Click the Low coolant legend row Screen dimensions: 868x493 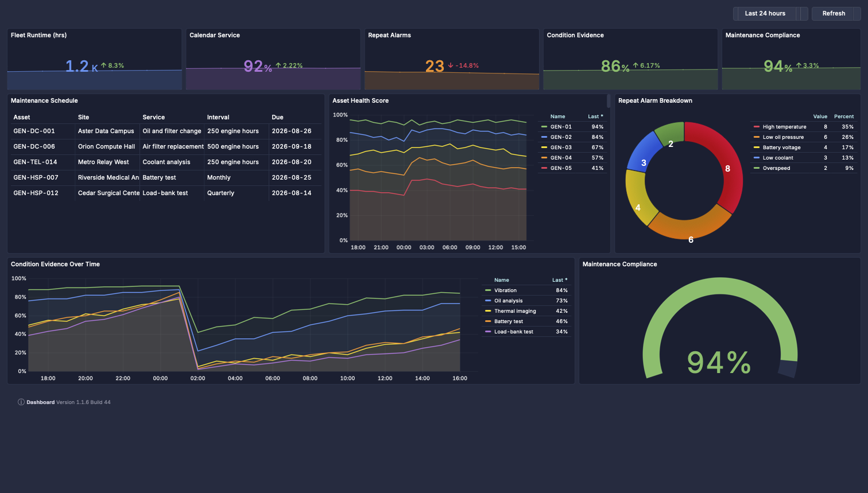(x=804, y=158)
